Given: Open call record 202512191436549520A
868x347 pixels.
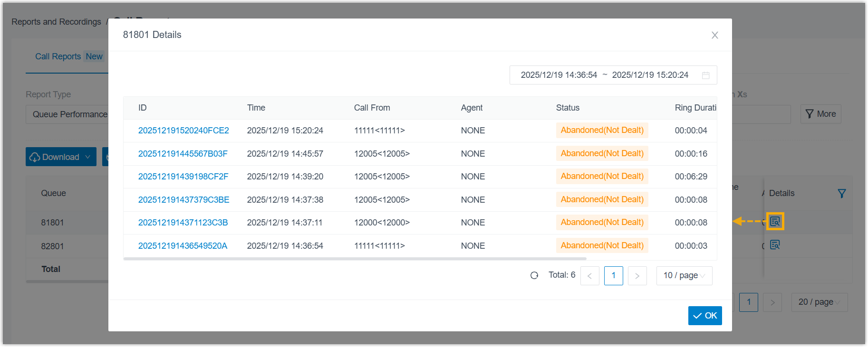Looking at the screenshot, I should (x=183, y=246).
